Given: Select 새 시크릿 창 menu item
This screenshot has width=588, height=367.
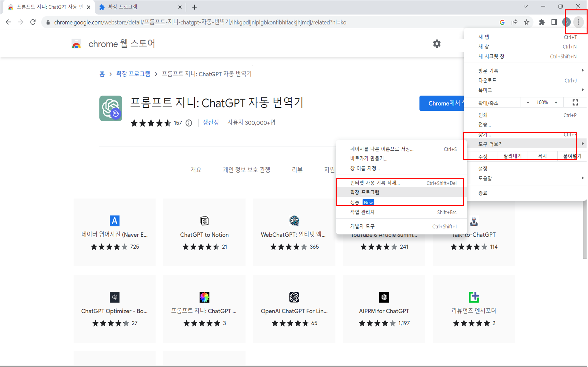Looking at the screenshot, I should 525,56.
